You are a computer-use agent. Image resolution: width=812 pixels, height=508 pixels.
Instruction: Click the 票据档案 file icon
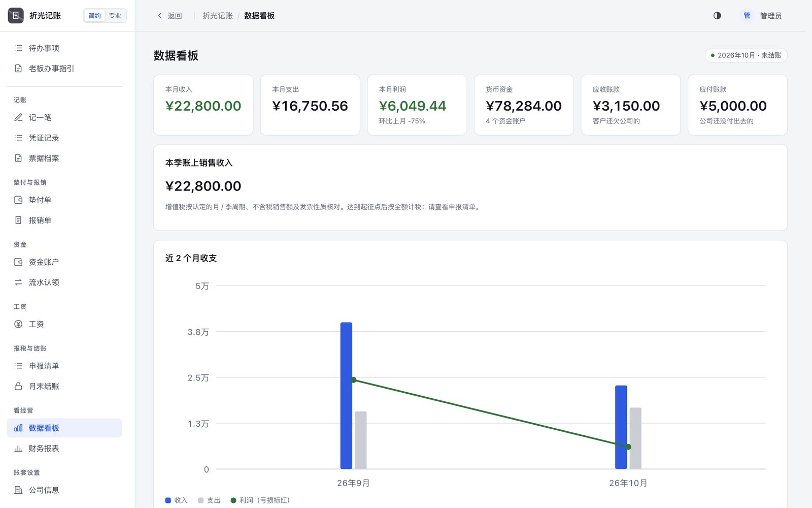pyautogui.click(x=18, y=158)
